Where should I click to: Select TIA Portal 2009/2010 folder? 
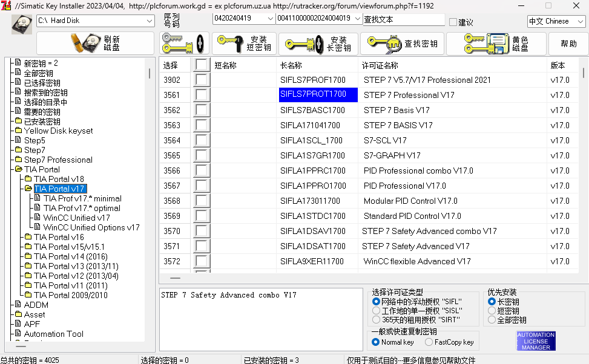click(x=71, y=295)
